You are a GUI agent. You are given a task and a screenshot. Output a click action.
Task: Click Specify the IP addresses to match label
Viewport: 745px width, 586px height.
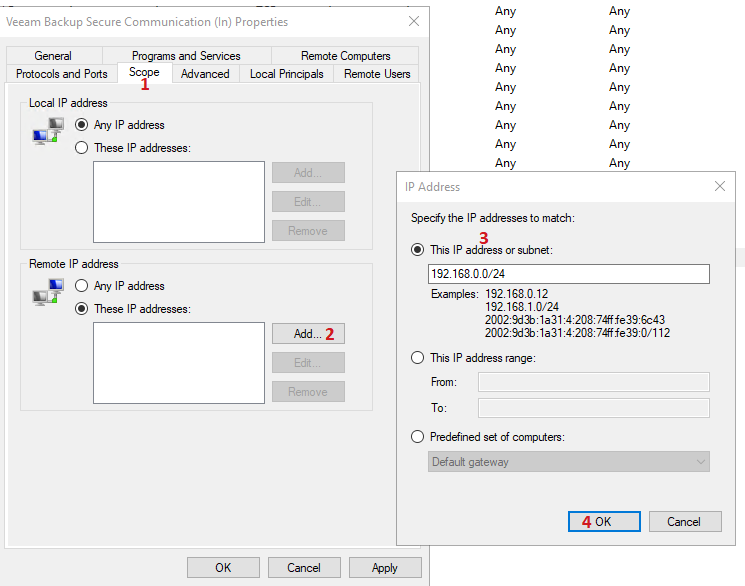coord(493,218)
